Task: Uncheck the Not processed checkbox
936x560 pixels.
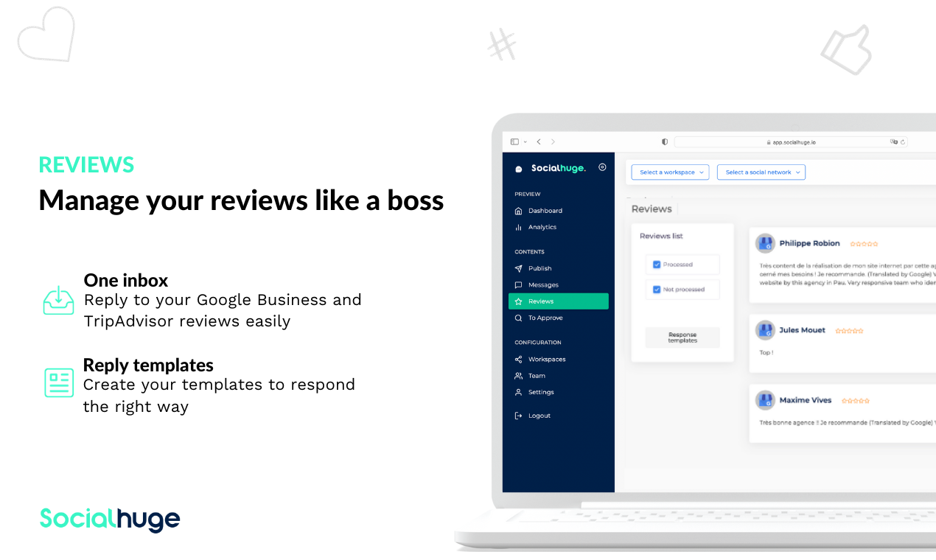Action: click(x=657, y=290)
